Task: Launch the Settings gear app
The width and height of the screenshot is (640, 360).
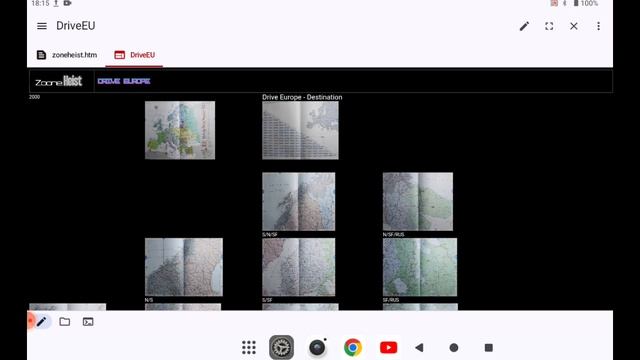Action: pyautogui.click(x=281, y=347)
